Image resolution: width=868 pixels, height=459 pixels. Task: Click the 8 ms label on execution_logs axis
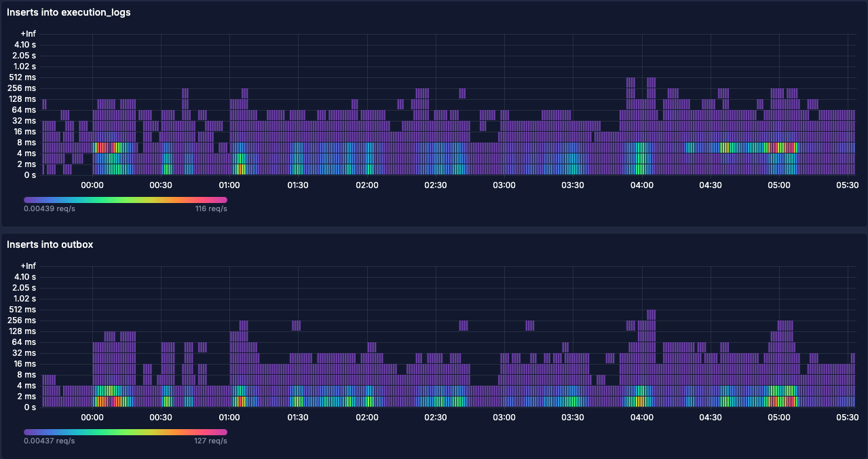coord(27,142)
